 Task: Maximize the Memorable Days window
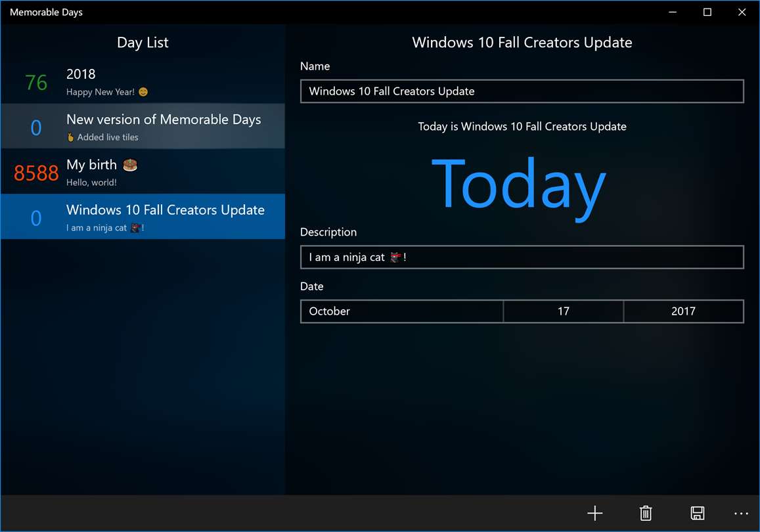(707, 12)
